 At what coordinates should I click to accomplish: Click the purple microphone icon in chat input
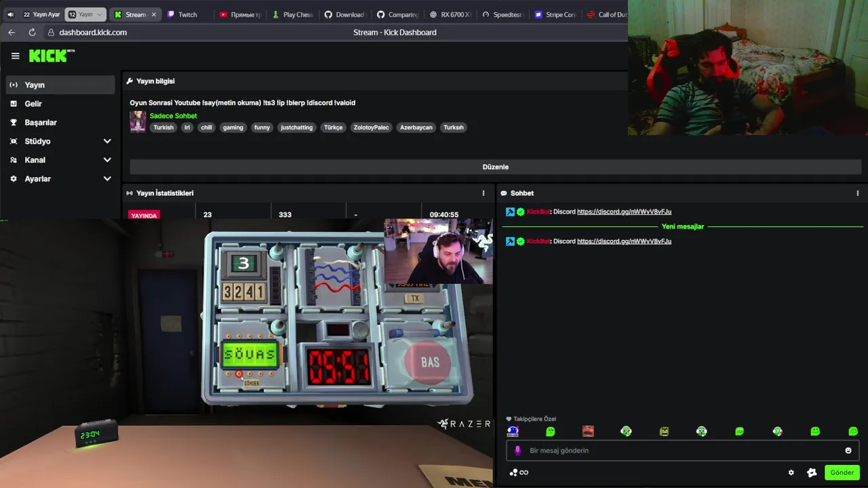518,450
